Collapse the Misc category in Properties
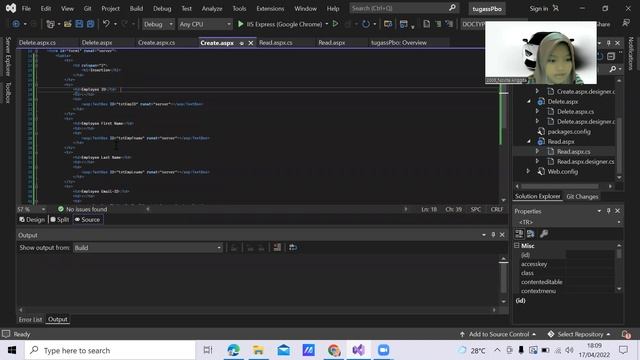This screenshot has height=360, width=640. click(517, 245)
